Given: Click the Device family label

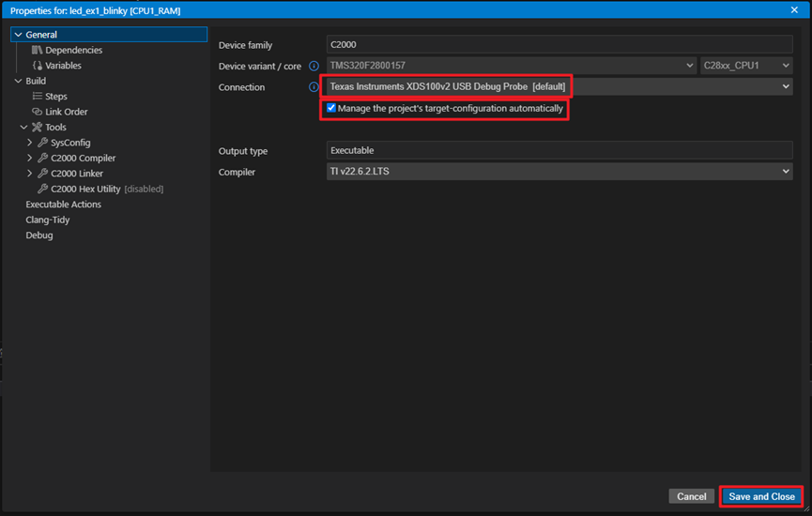Looking at the screenshot, I should (x=245, y=45).
